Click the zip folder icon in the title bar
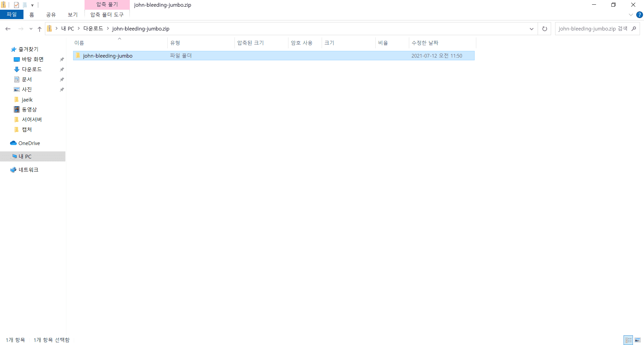644x345 pixels. tap(3, 5)
